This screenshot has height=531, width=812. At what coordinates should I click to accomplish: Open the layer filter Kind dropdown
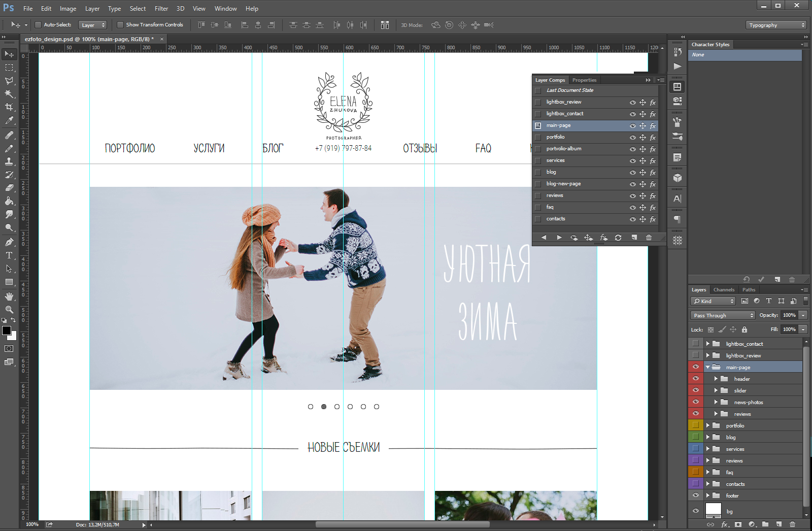[x=713, y=301]
